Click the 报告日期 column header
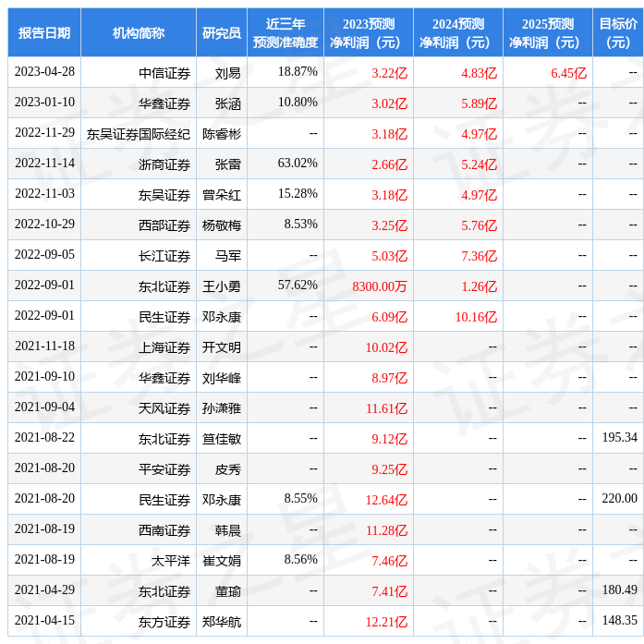Viewport: 644px width, 644px height. point(44,32)
